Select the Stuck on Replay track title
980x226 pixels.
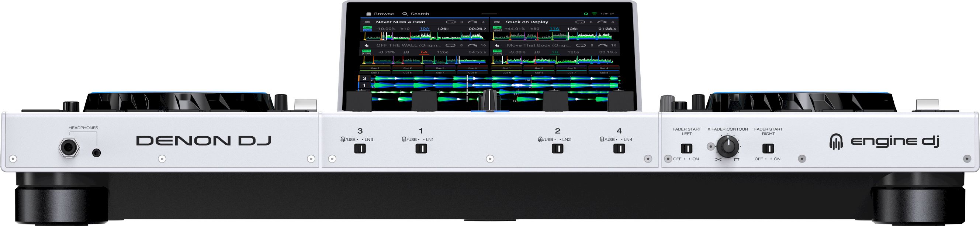527,22
